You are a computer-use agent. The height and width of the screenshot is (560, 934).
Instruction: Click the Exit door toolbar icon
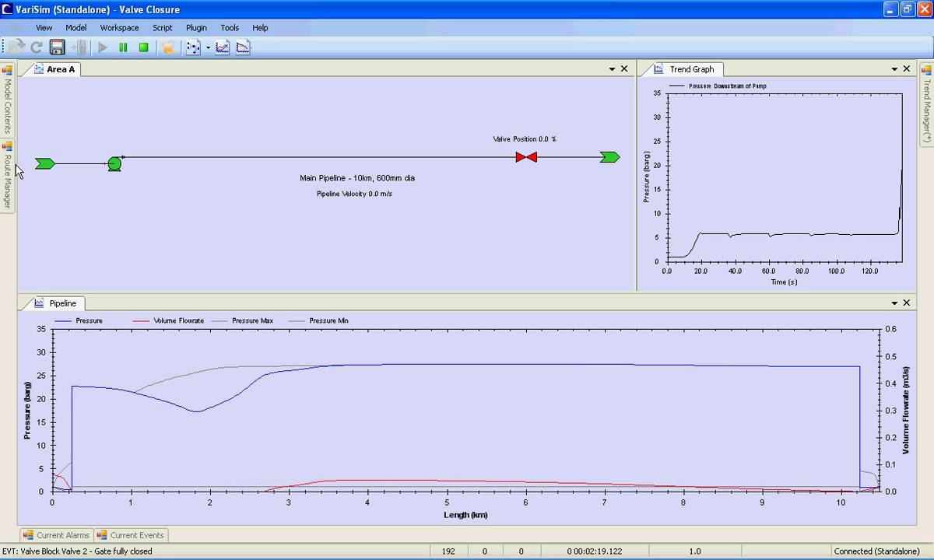pyautogui.click(x=79, y=47)
